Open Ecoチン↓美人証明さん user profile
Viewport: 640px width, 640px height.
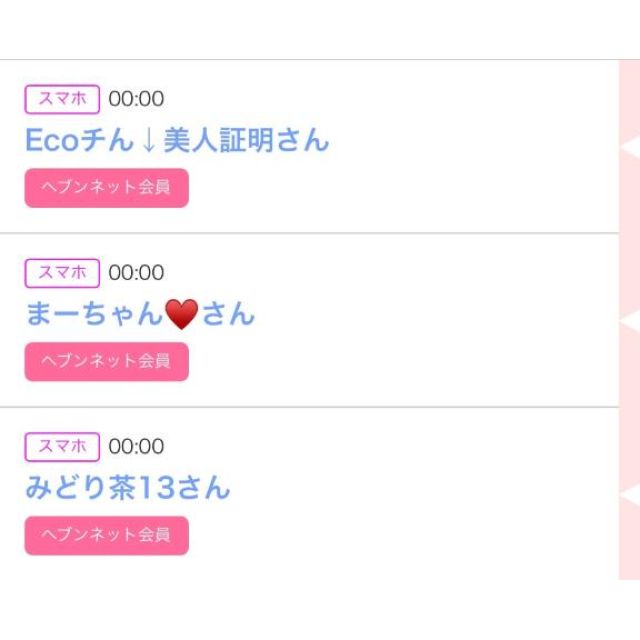pyautogui.click(x=176, y=141)
